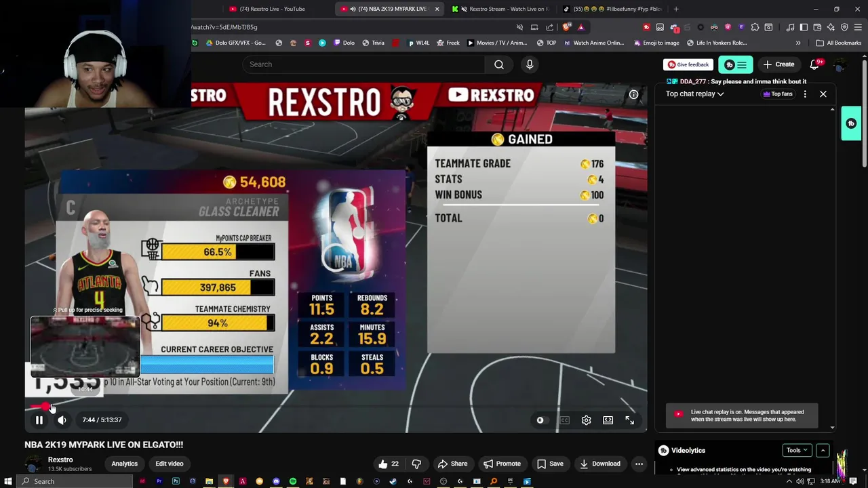Open Photoshop from the taskbar
868x488 pixels.
(176, 481)
